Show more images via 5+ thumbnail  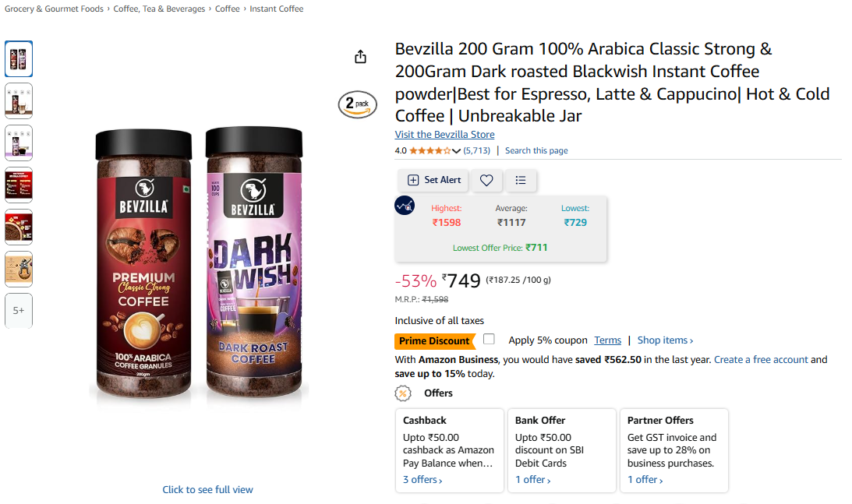[19, 310]
